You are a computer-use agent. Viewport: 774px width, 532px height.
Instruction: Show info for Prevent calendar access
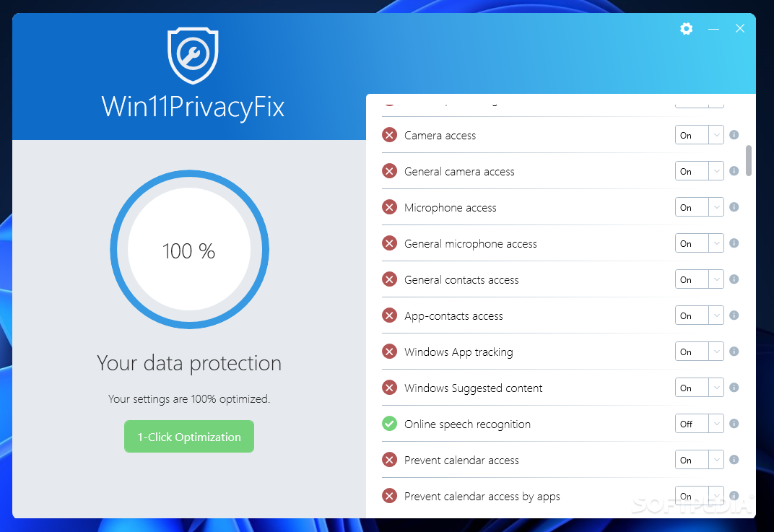click(734, 459)
